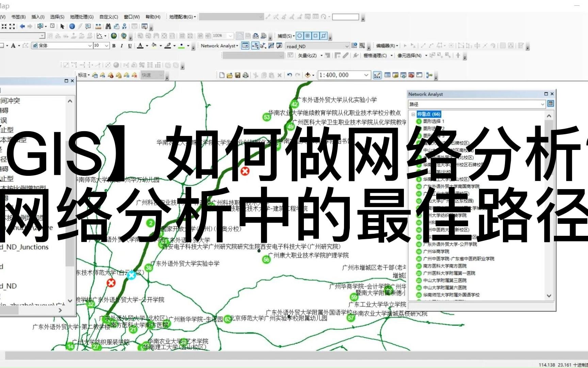The image size is (588, 368).
Task: Expand the map scale 1:400,000 dropdown
Action: tap(366, 75)
